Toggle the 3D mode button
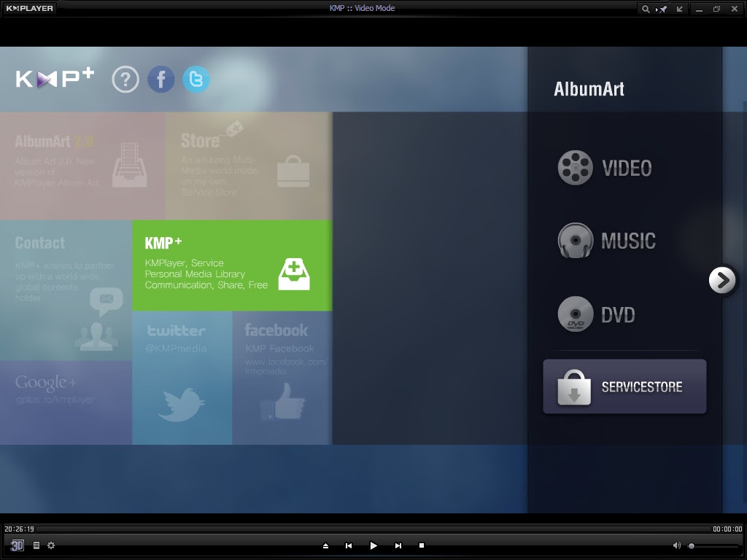Viewport: 747px width, 560px height. pos(18,545)
